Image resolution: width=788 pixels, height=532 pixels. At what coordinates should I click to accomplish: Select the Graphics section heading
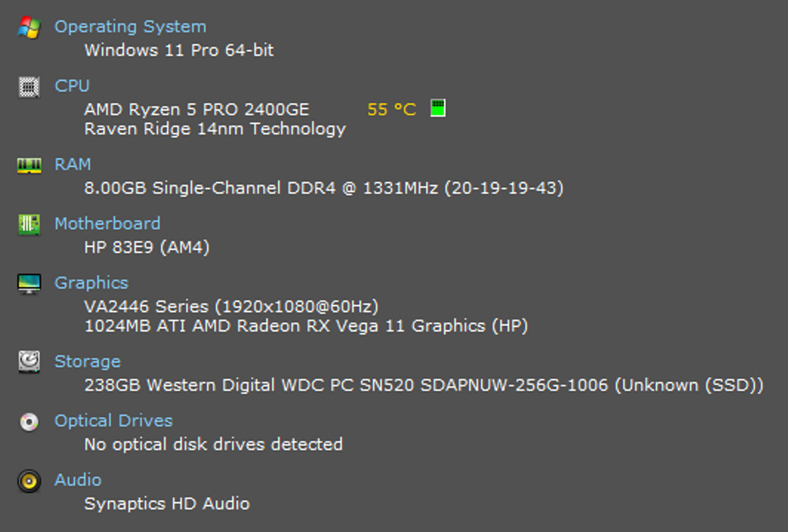click(91, 282)
